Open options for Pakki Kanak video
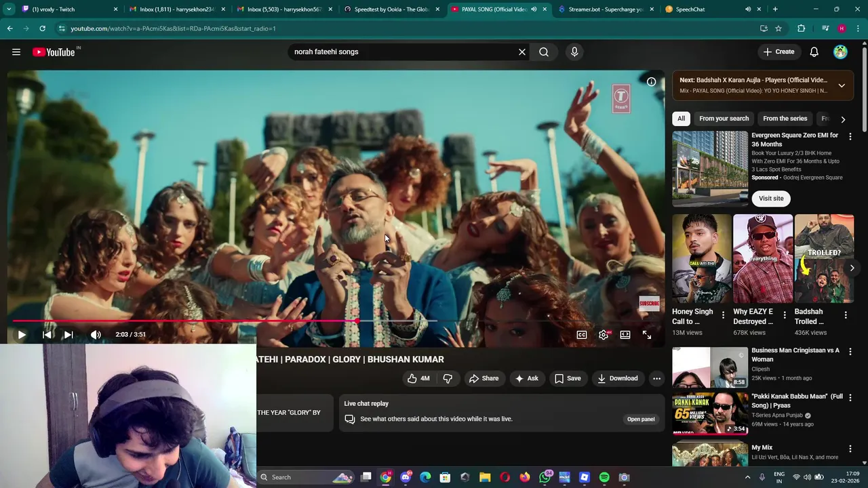868x488 pixels. coord(850,398)
